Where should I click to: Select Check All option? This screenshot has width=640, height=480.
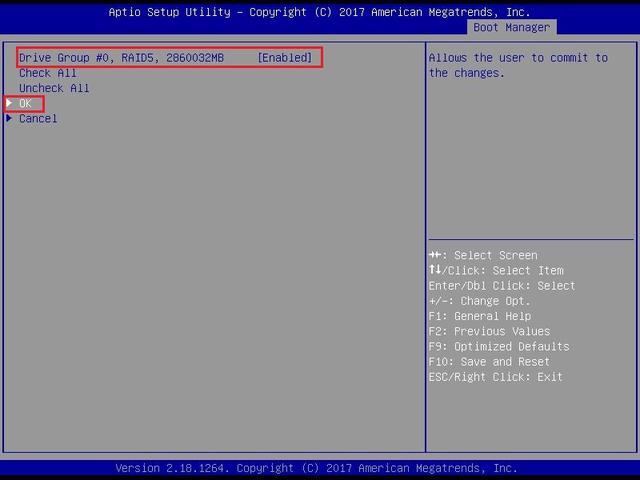[48, 73]
